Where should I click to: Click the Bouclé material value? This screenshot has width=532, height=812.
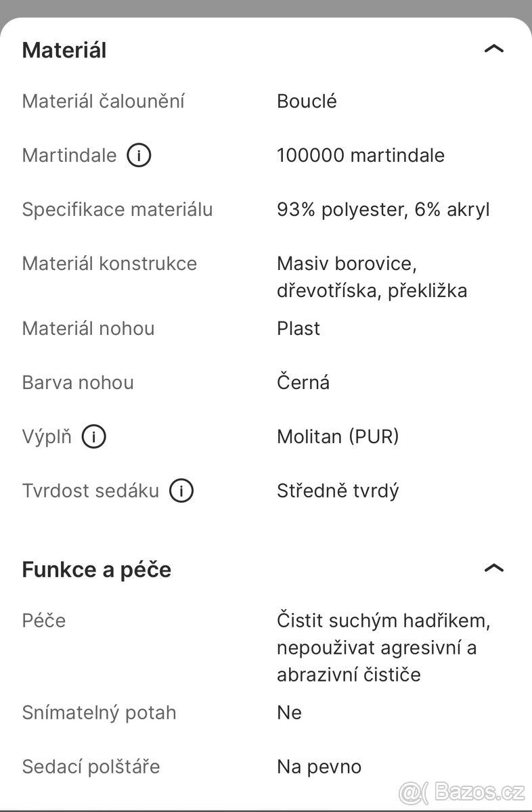[307, 101]
